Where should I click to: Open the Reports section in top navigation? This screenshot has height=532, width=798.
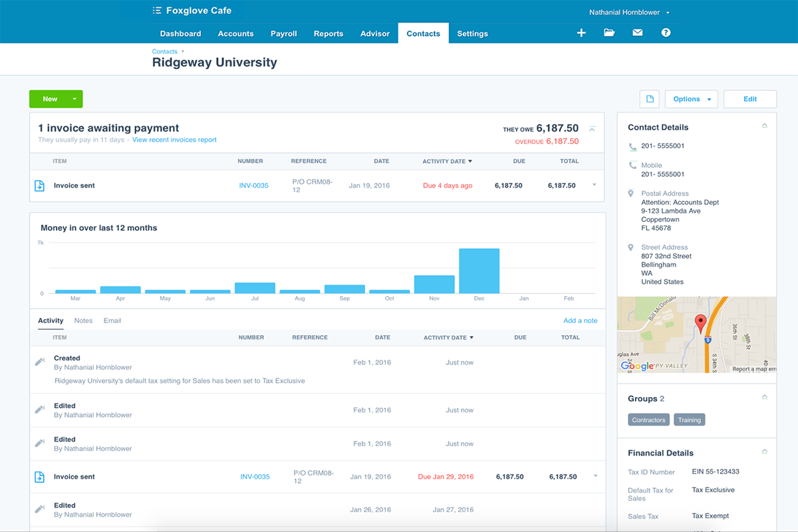click(x=328, y=33)
